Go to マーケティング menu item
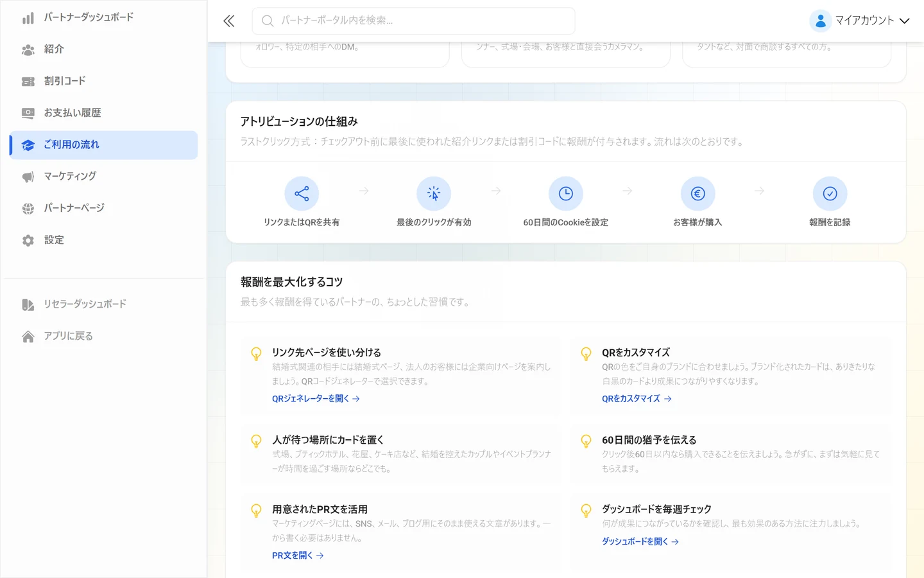The height and width of the screenshot is (578, 924). (103, 177)
